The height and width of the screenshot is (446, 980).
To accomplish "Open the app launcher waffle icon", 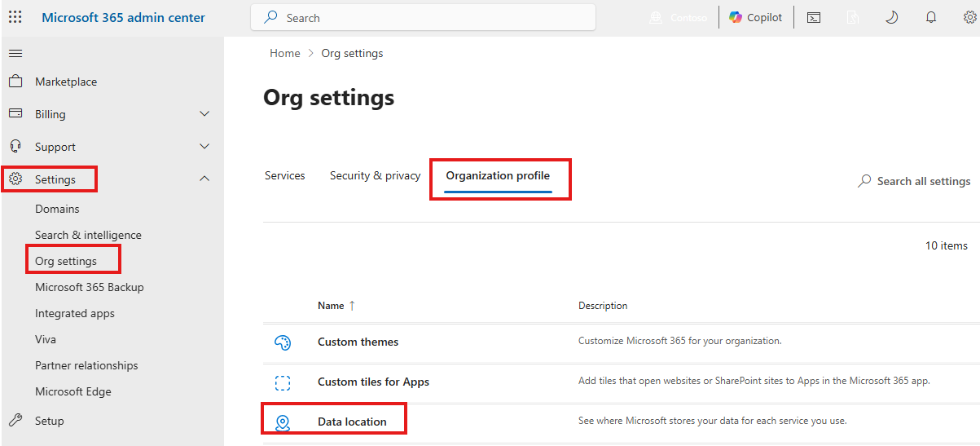I will pyautogui.click(x=15, y=17).
